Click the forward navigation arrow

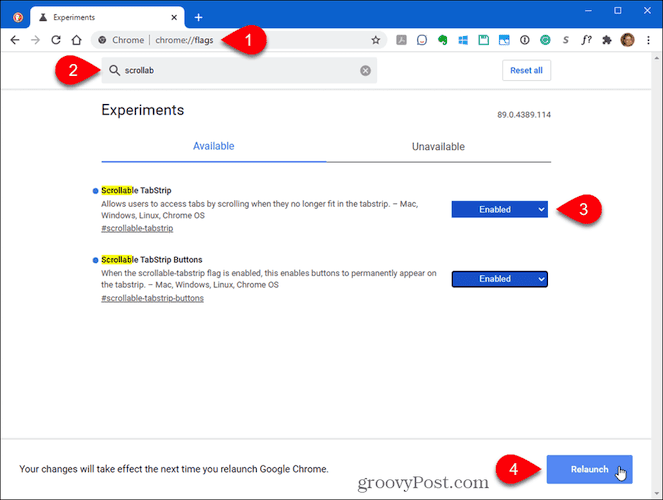click(x=36, y=40)
